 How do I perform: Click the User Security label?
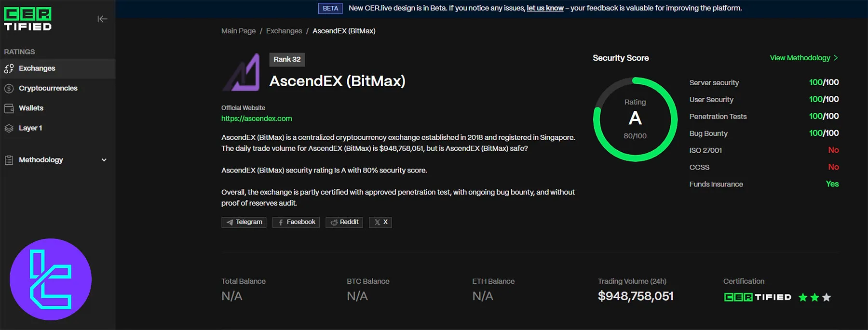point(711,100)
